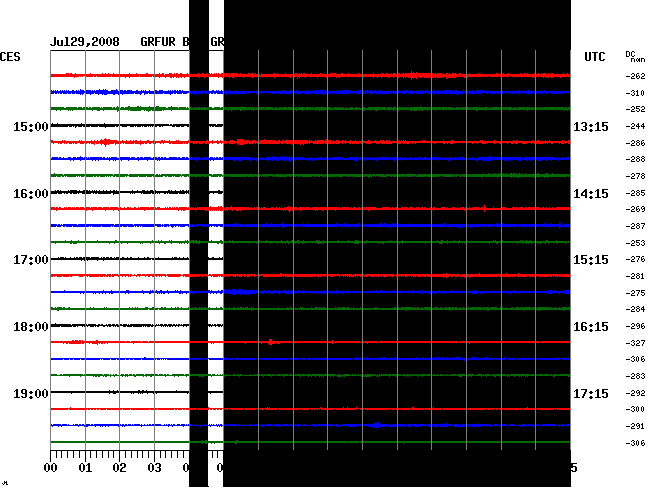Click the DC value -285
Viewport: 650px width, 494px height.
pos(635,193)
